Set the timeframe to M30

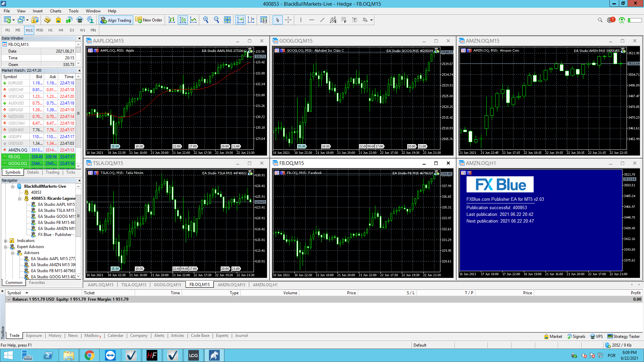[40, 30]
